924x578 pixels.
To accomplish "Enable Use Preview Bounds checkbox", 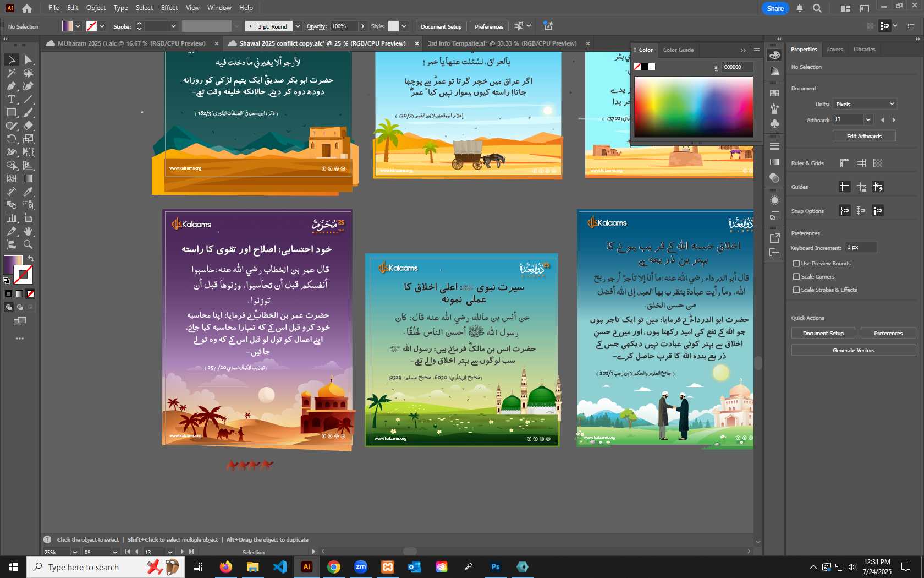I will coord(796,264).
